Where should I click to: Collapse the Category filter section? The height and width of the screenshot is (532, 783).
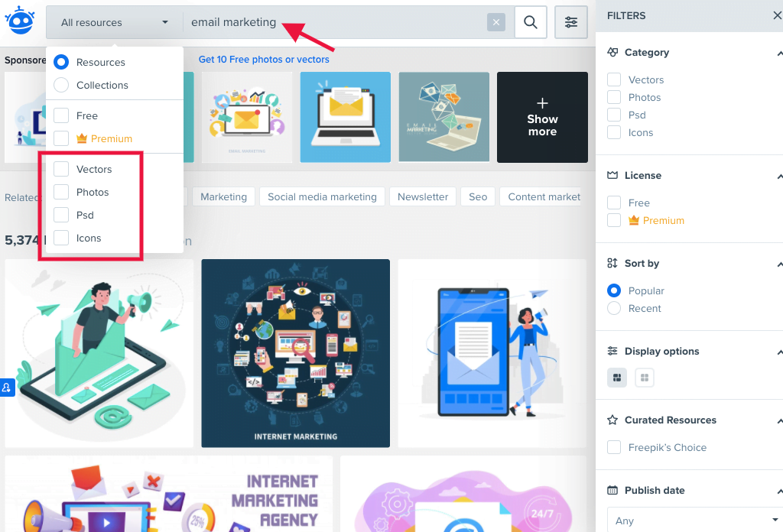(x=779, y=53)
